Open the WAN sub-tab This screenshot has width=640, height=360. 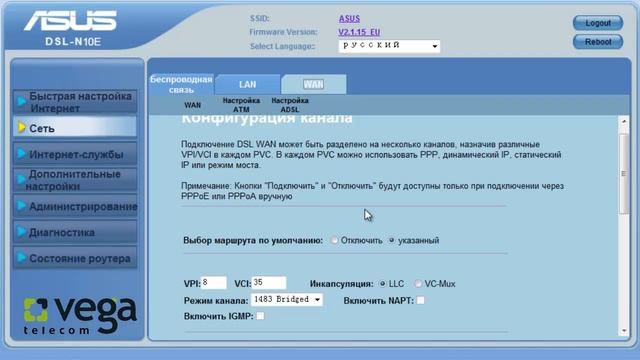pos(192,105)
